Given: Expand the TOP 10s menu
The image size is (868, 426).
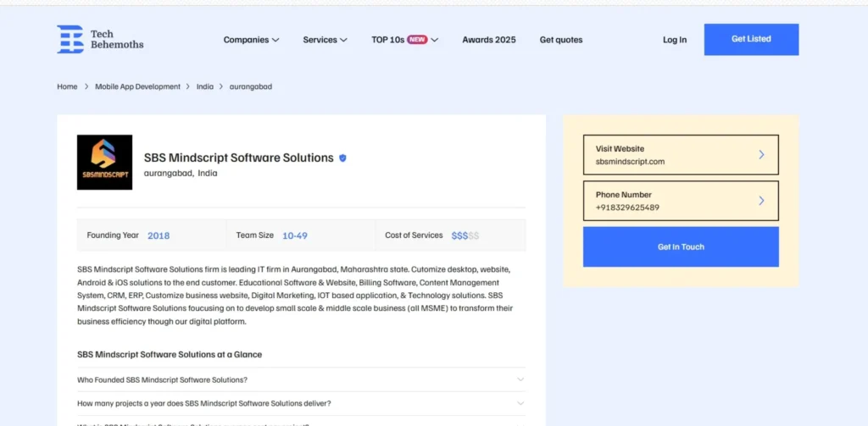Looking at the screenshot, I should (404, 40).
